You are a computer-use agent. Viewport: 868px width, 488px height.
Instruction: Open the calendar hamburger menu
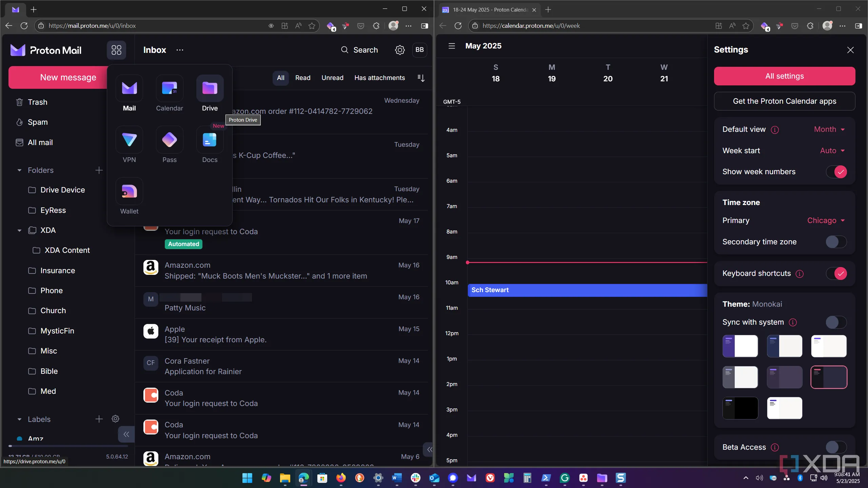452,46
